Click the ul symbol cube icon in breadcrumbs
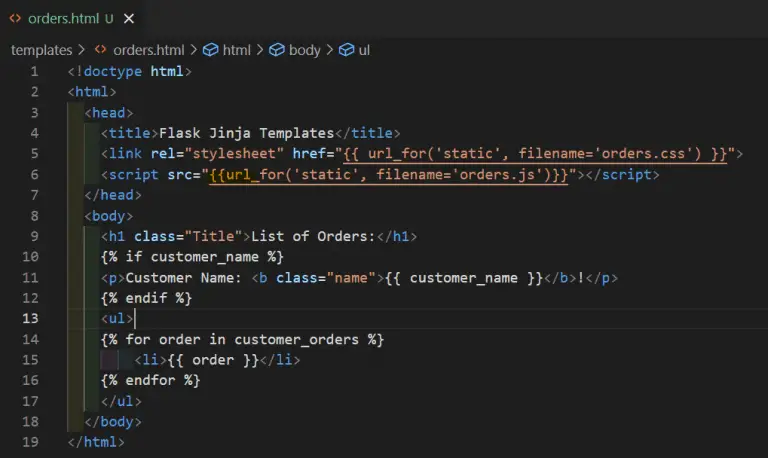Screen dimensions: 768x458 click(346, 50)
